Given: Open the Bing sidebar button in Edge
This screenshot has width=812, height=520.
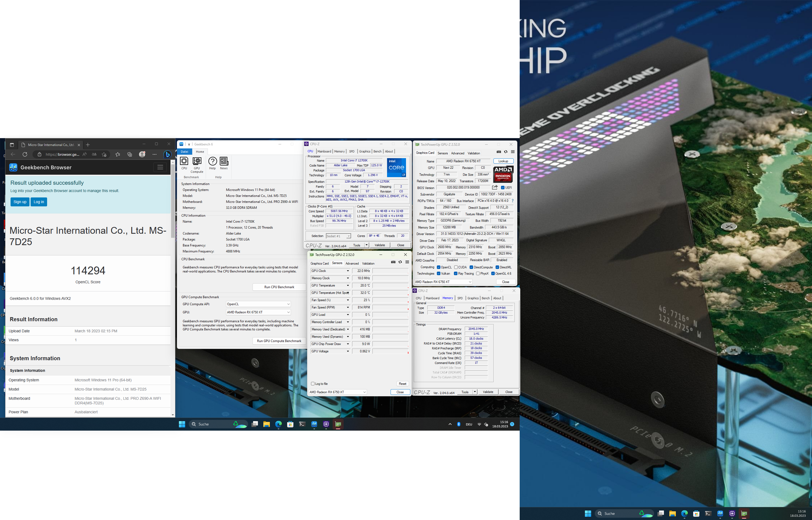Looking at the screenshot, I should click(x=167, y=154).
